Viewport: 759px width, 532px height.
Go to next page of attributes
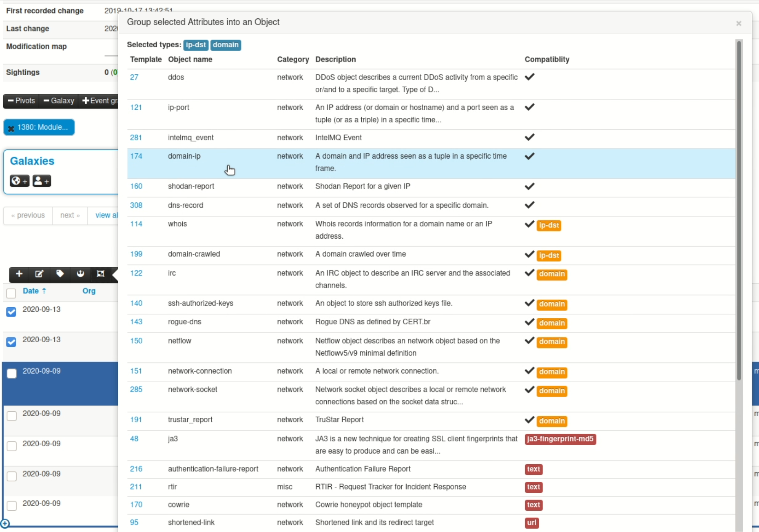tap(70, 215)
